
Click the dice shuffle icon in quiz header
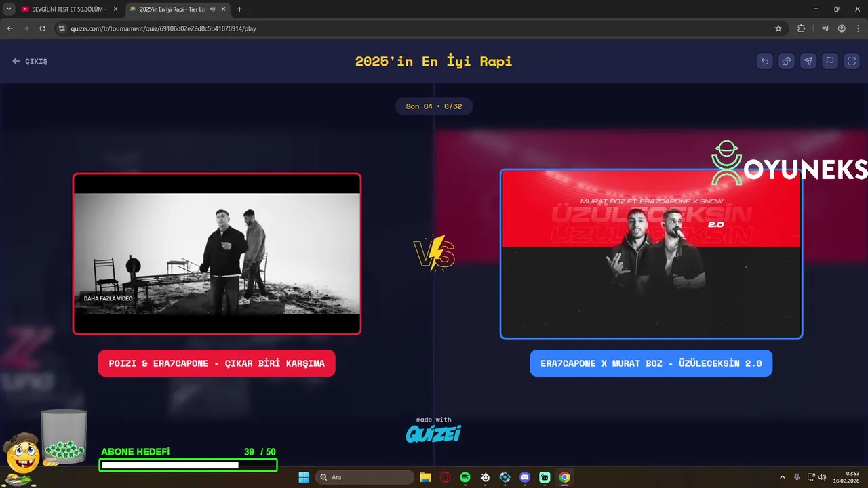click(787, 61)
